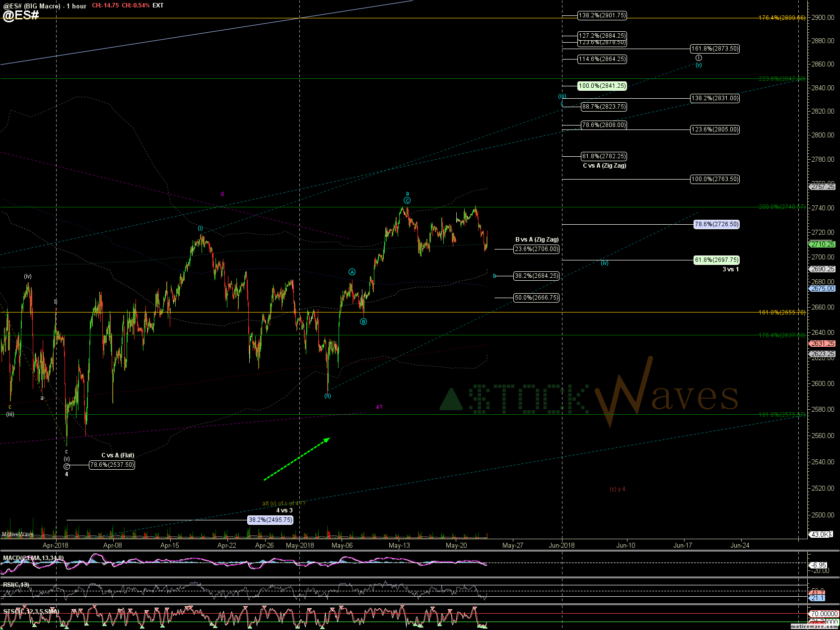Image resolution: width=840 pixels, height=630 pixels.
Task: Click the cyan circled B wave marker
Action: click(x=363, y=322)
